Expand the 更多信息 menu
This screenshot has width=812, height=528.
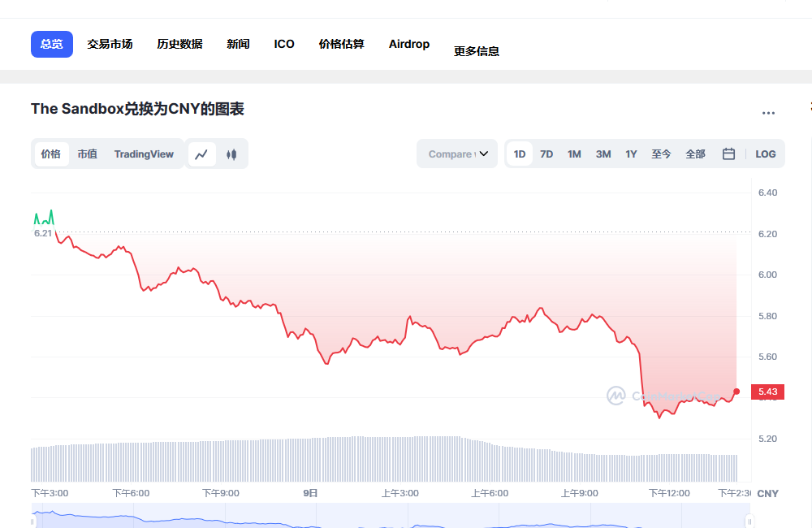pyautogui.click(x=477, y=51)
